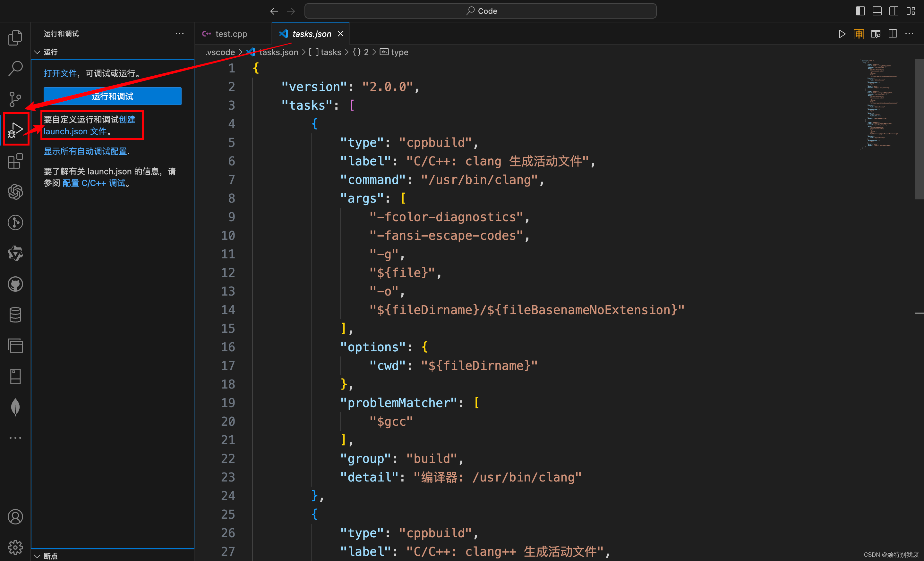Go back with the left arrow

click(x=274, y=11)
